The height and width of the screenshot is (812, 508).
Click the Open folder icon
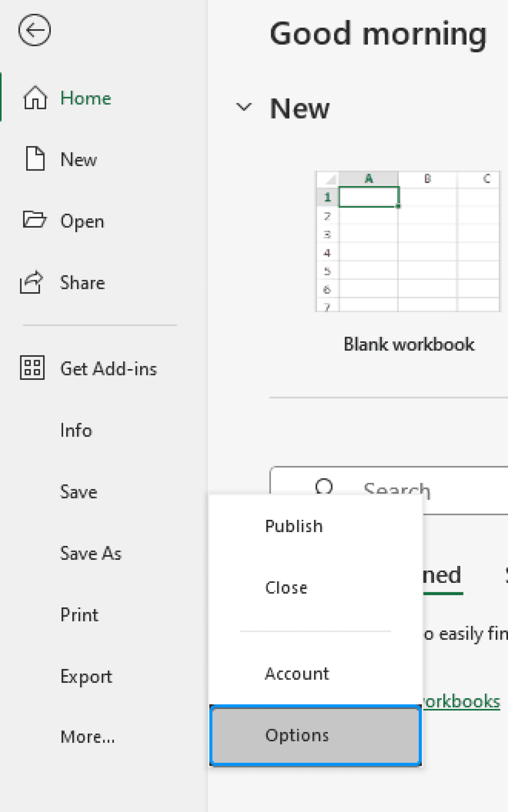(35, 220)
